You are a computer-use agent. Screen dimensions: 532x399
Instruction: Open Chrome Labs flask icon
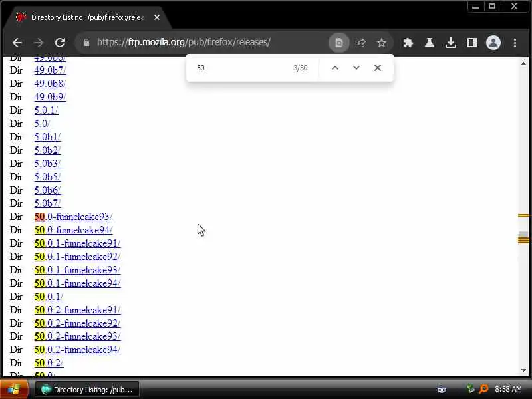[430, 43]
